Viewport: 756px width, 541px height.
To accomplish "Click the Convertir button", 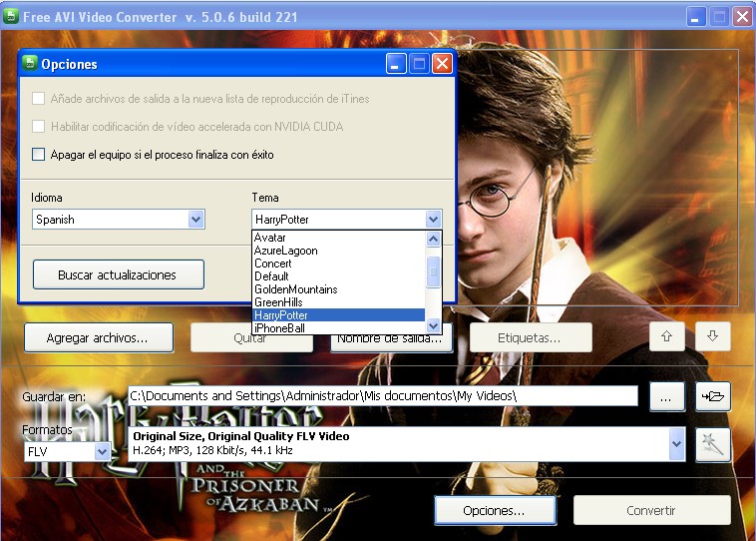I will [651, 511].
